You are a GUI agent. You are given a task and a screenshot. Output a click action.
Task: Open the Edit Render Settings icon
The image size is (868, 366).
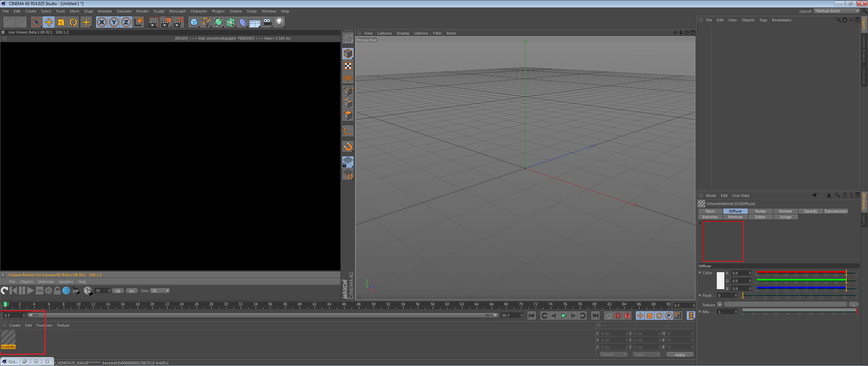coord(178,22)
